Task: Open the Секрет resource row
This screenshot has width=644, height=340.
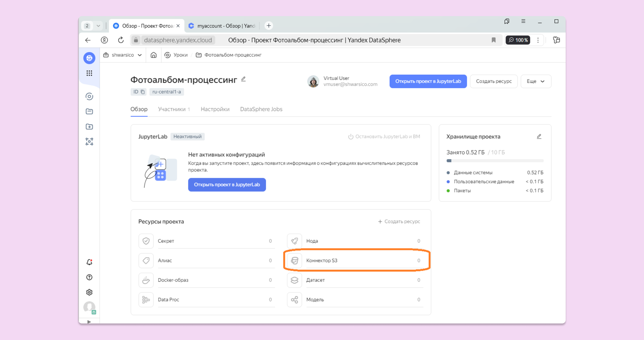Action: click(x=207, y=241)
